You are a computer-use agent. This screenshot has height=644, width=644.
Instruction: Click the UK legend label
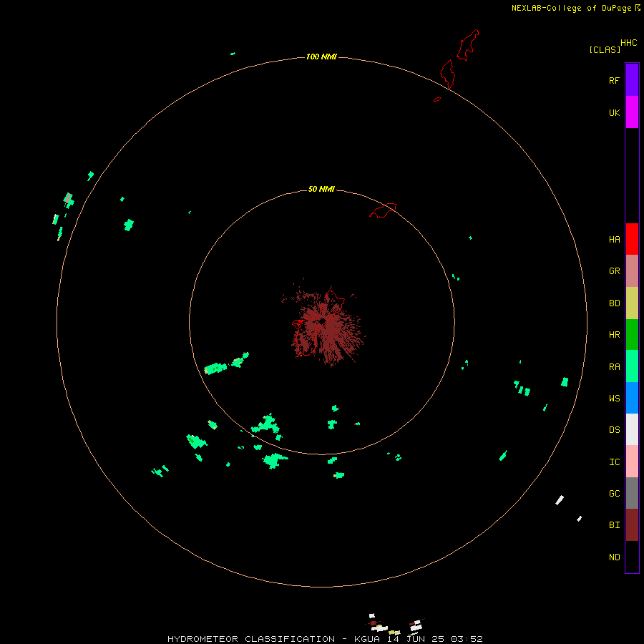pyautogui.click(x=614, y=113)
